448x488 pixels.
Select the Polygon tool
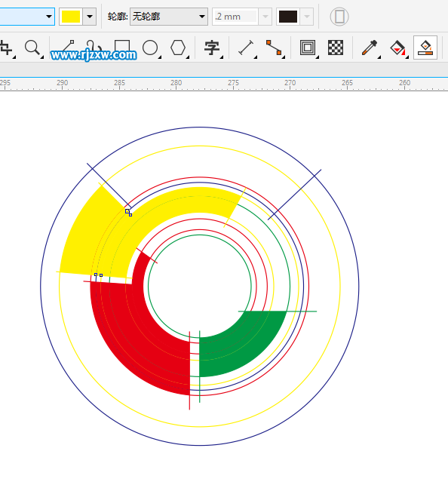[x=178, y=48]
